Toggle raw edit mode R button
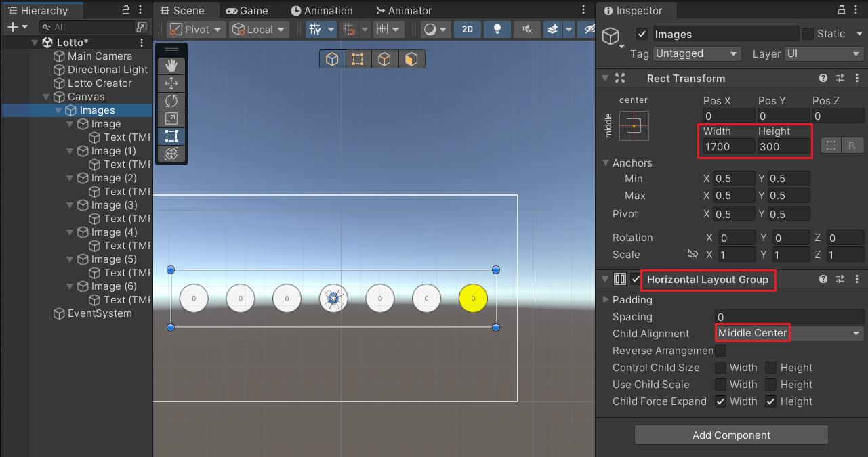 point(852,145)
